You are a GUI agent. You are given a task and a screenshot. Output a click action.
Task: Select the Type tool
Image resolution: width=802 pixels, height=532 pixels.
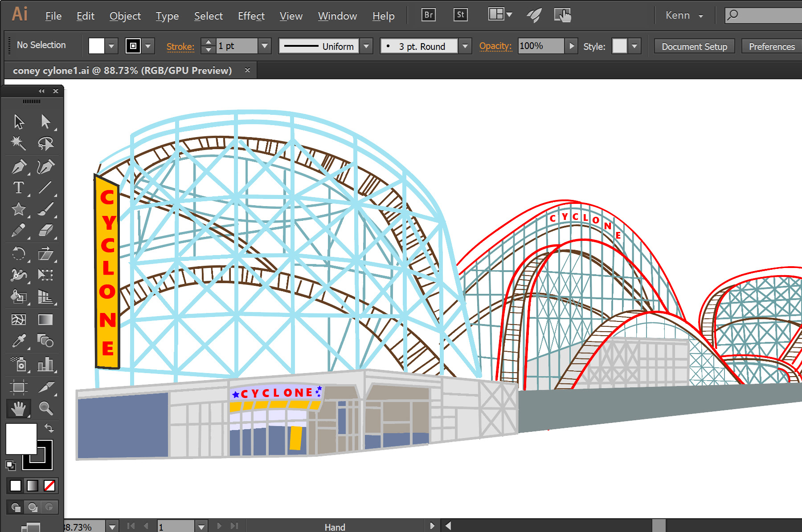(19, 187)
